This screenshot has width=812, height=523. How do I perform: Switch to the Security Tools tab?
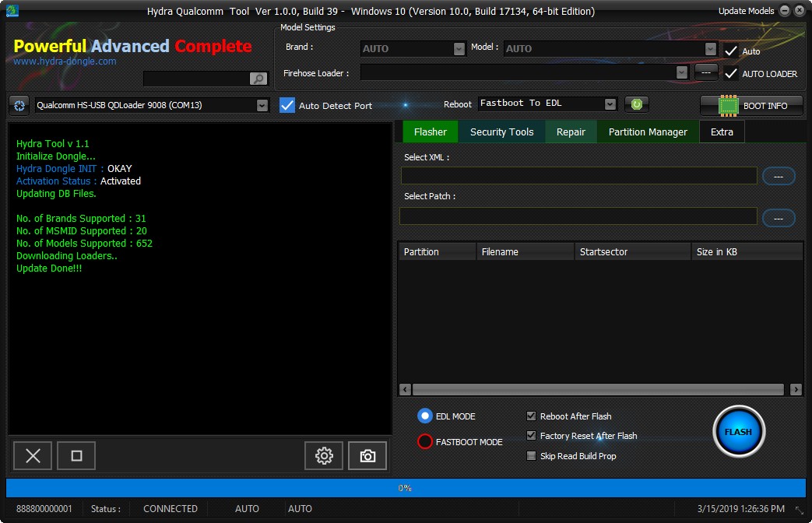[501, 132]
